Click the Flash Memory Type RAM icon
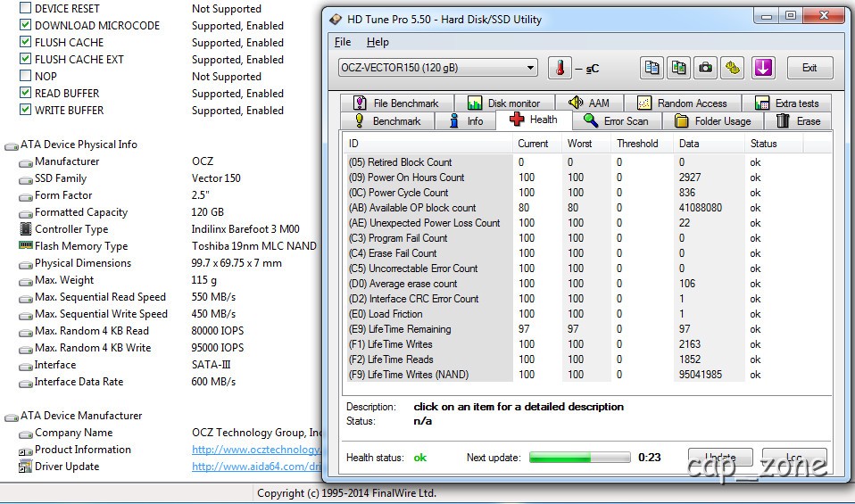The height and width of the screenshot is (504, 855). [x=26, y=245]
